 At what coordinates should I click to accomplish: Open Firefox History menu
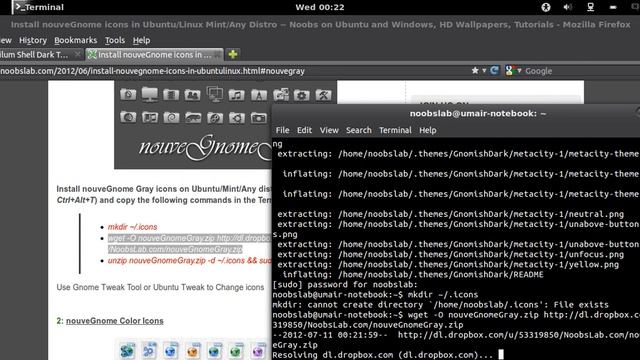(33, 40)
